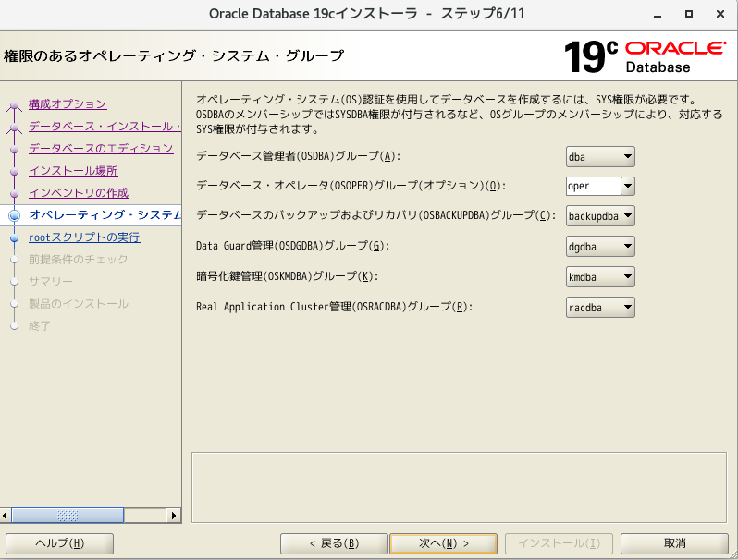
Task: Click the 戻る(B) back button
Action: (x=334, y=543)
